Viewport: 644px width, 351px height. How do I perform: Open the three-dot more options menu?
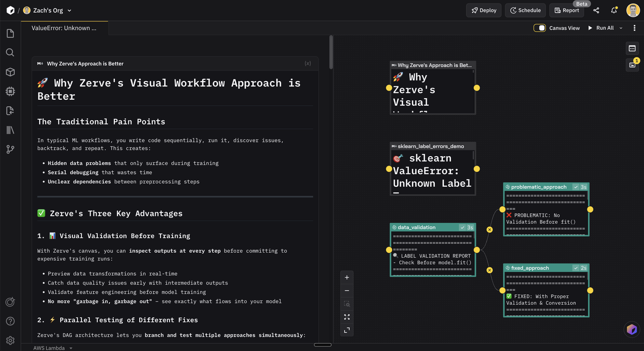(x=634, y=28)
